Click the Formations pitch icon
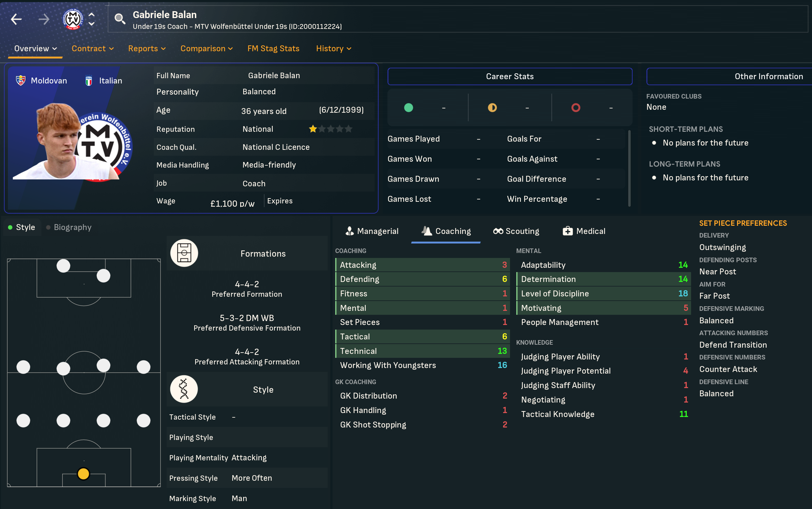812x509 pixels. (184, 253)
